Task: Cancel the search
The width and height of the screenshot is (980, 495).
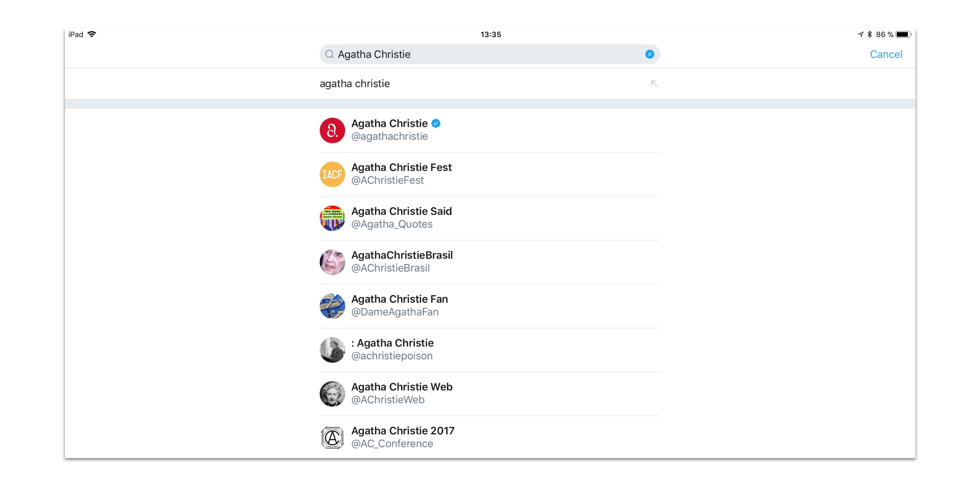Action: [886, 55]
